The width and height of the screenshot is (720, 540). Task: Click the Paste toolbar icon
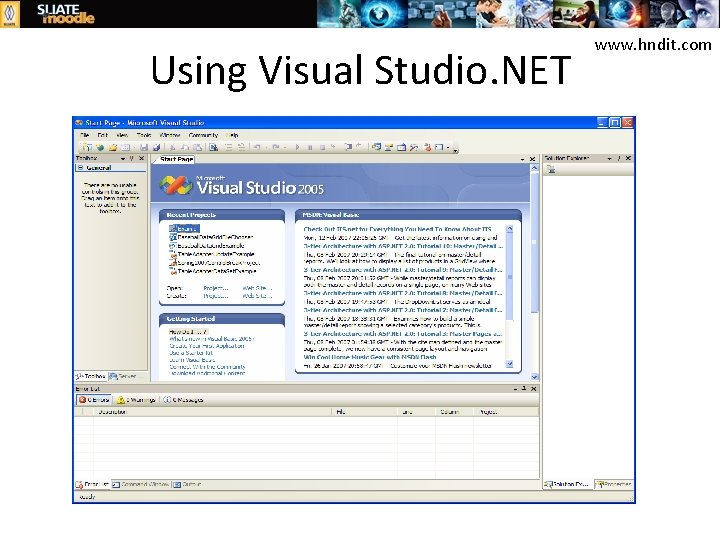197,147
